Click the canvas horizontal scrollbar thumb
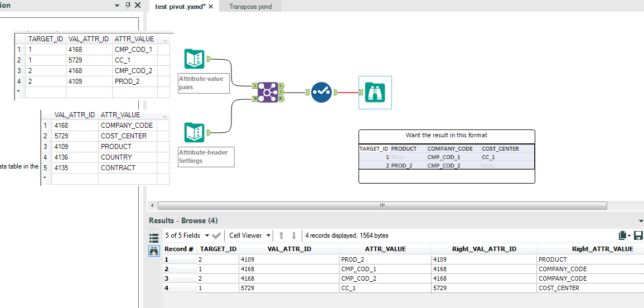This screenshot has height=308, width=644. (x=382, y=205)
